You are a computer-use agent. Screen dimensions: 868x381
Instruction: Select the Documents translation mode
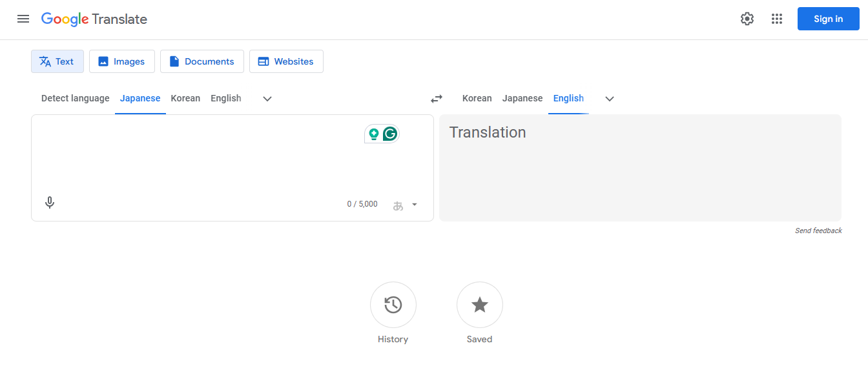coord(201,61)
